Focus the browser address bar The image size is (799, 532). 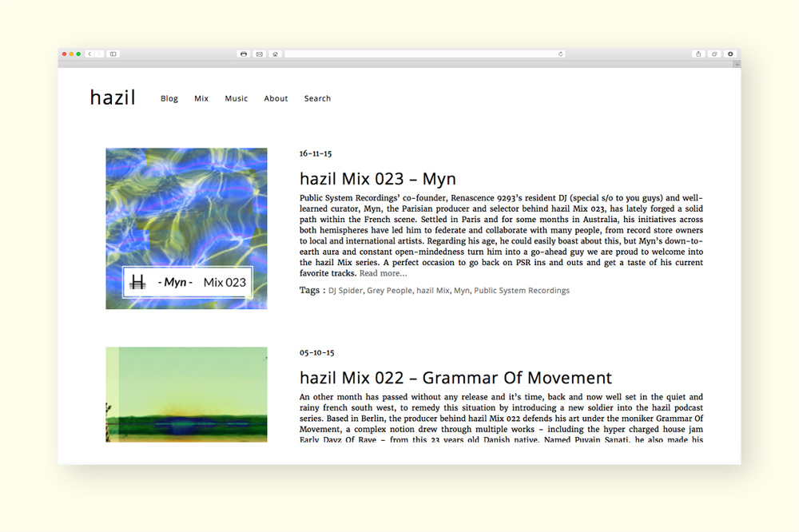tap(423, 54)
